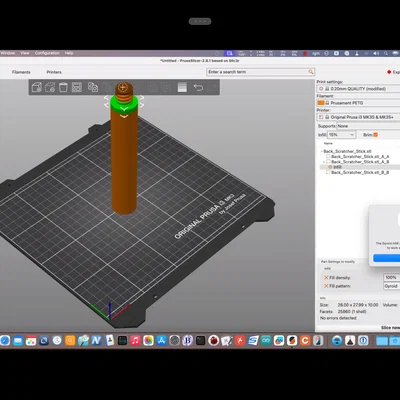The image size is (400, 400).
Task: Open the Arduino IDE icon in the Dock
Action: tap(266, 341)
